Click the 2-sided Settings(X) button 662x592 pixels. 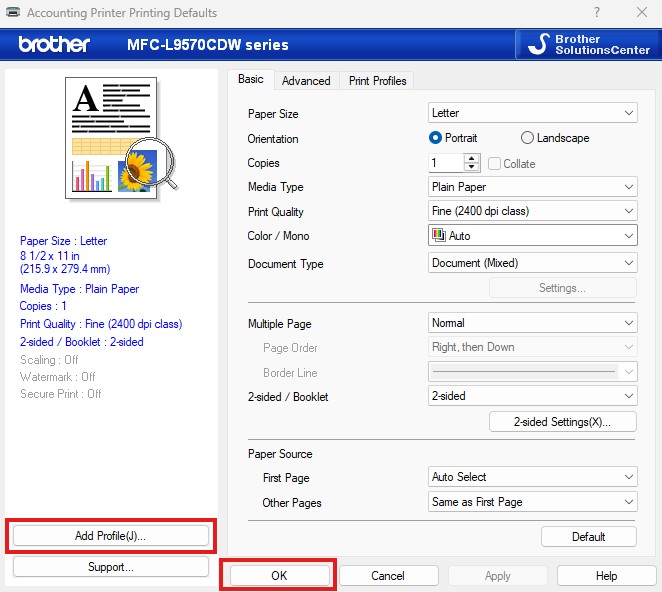point(562,422)
